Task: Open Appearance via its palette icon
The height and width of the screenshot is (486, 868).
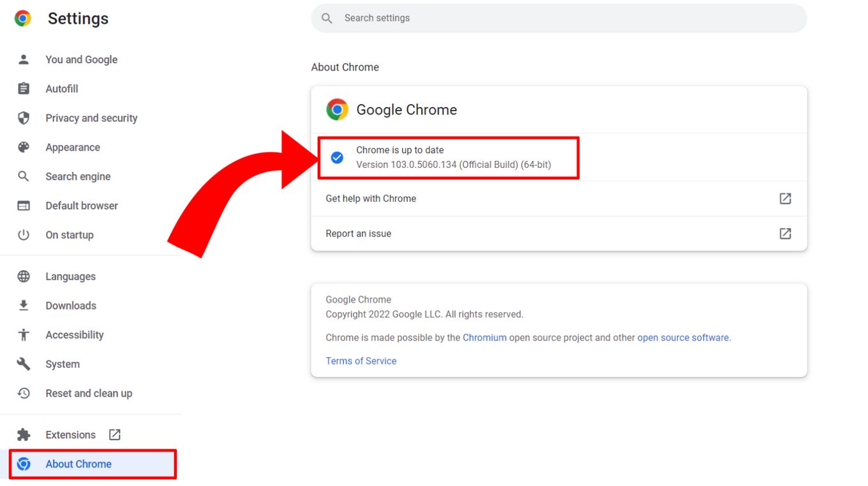Action: [24, 147]
